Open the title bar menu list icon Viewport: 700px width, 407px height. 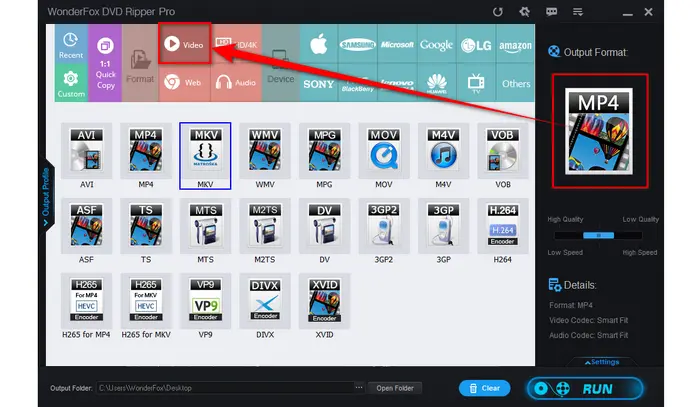point(578,12)
